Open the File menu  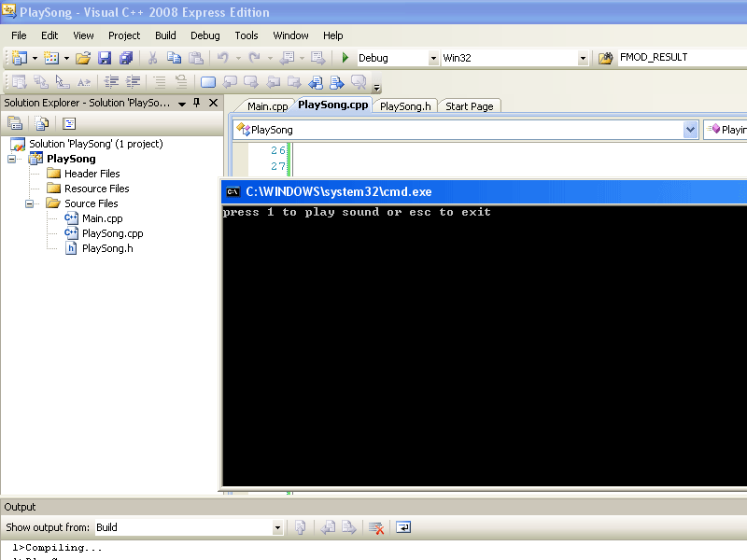(19, 35)
